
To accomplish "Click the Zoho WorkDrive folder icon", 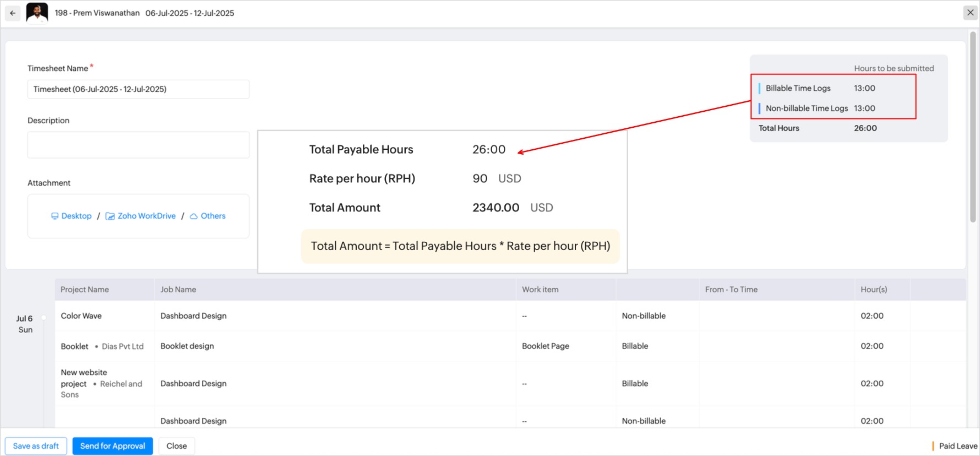I will click(x=110, y=216).
